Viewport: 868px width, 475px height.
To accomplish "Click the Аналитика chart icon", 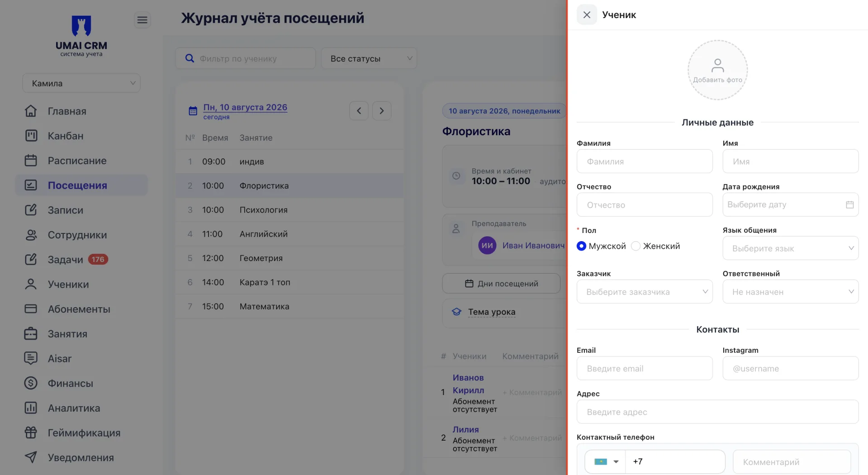I will point(31,408).
